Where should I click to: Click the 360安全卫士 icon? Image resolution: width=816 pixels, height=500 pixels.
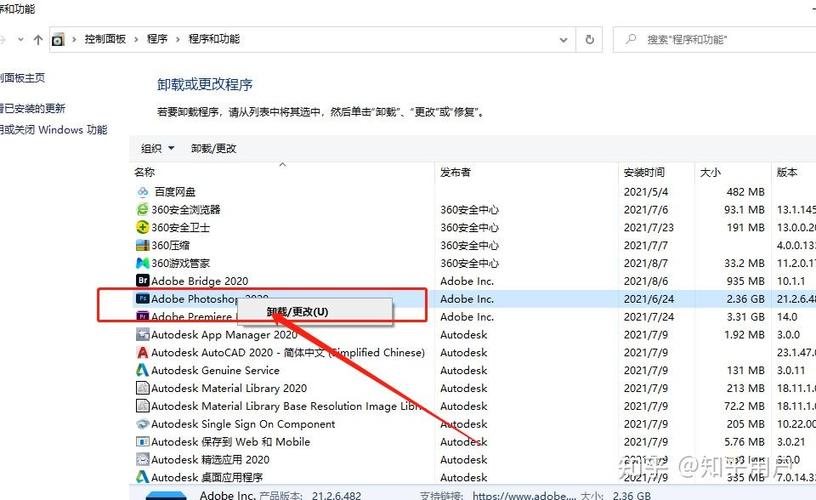pyautogui.click(x=142, y=227)
